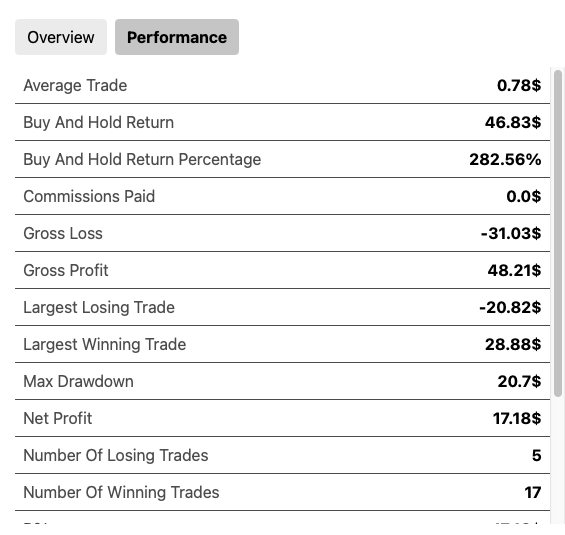Click the Gross Profit row
Screen dimensions: 565x535
pyautogui.click(x=282, y=270)
